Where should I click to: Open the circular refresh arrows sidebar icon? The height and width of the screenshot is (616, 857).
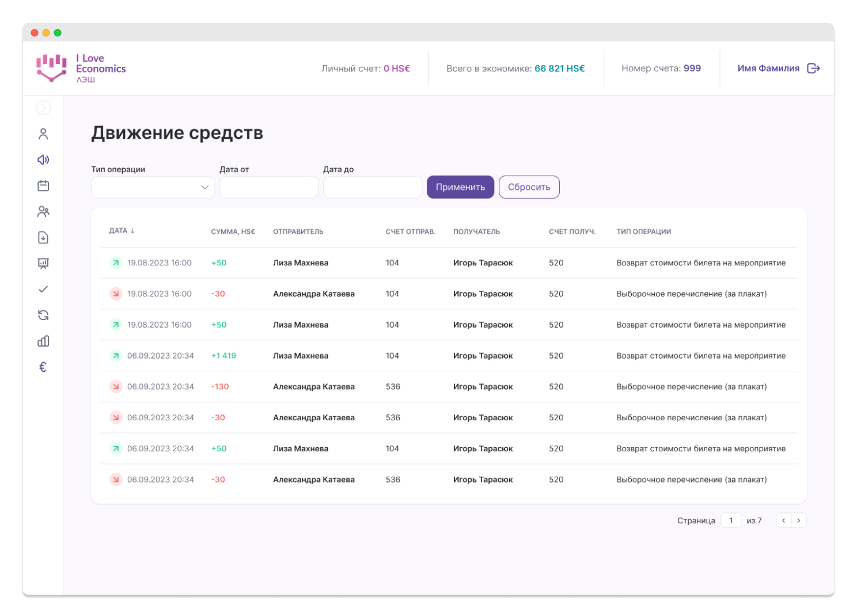point(43,315)
